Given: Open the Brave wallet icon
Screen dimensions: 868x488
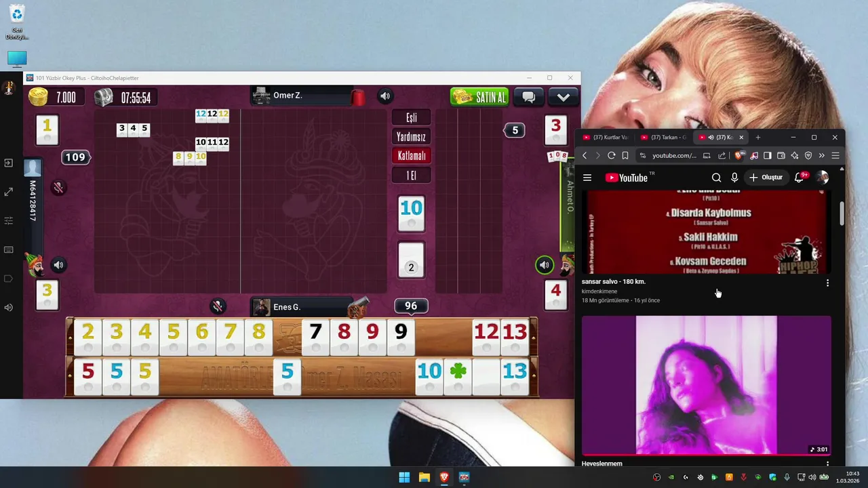Looking at the screenshot, I should coord(781,156).
